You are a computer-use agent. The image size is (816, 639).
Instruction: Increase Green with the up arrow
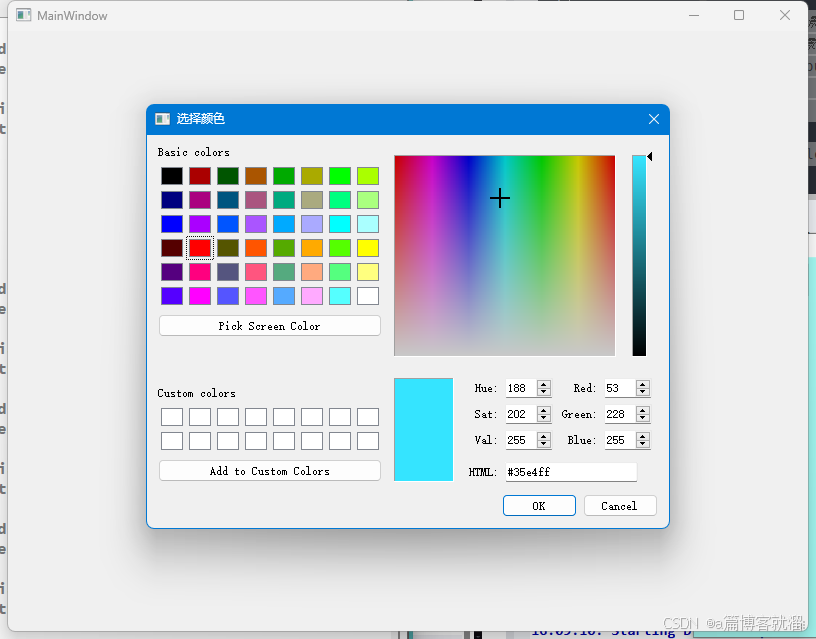643,411
